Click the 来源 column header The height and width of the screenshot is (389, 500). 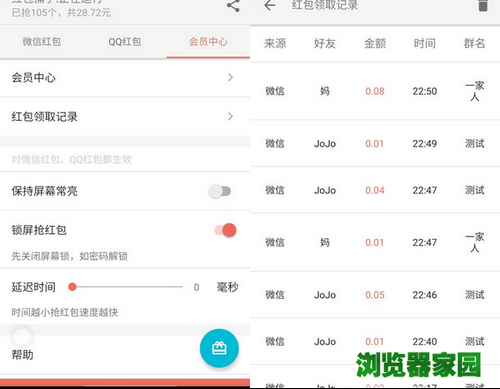(275, 43)
